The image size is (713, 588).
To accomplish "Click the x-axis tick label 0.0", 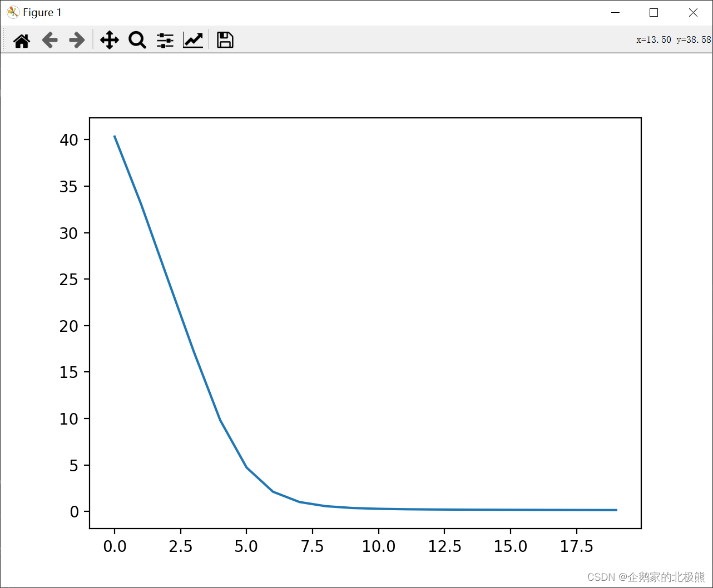I will 115,546.
